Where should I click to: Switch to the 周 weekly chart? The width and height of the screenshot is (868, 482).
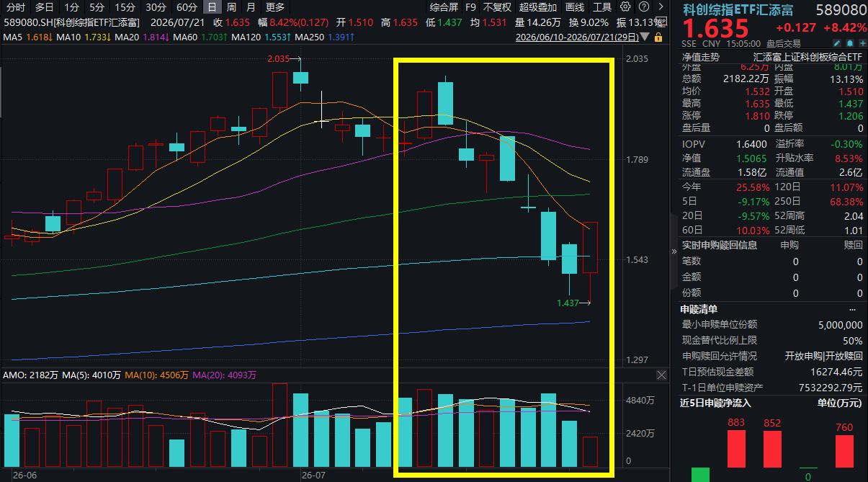(231, 7)
